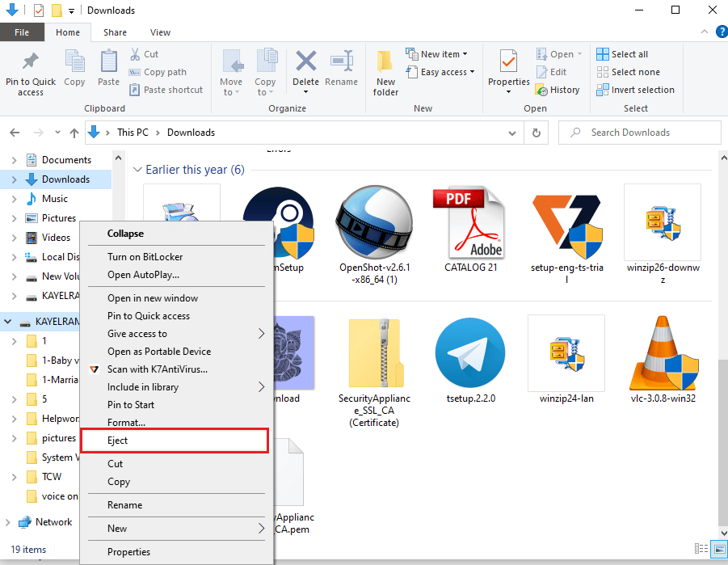
Task: Choose Open as Portable Device
Action: click(176, 352)
